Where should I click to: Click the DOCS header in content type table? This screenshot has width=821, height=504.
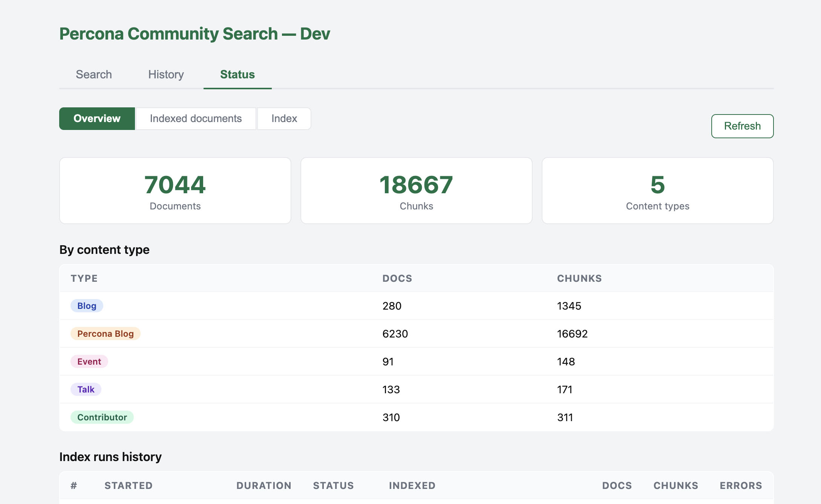[x=397, y=278]
